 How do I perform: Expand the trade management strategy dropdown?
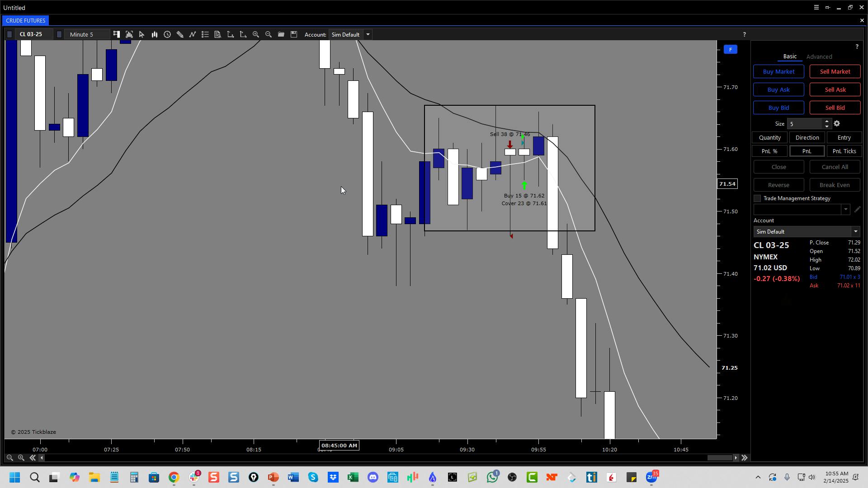(x=845, y=210)
